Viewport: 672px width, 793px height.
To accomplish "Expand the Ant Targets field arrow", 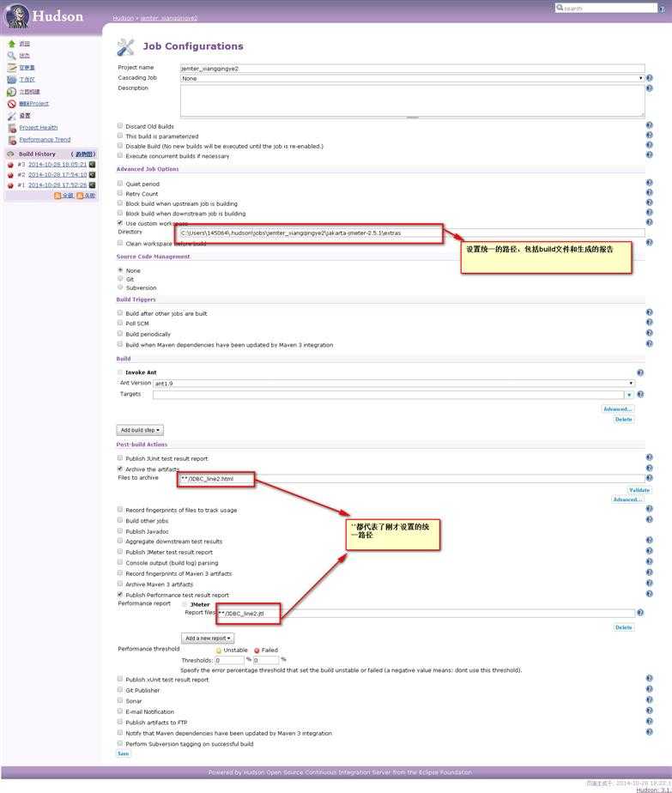I will coord(629,395).
